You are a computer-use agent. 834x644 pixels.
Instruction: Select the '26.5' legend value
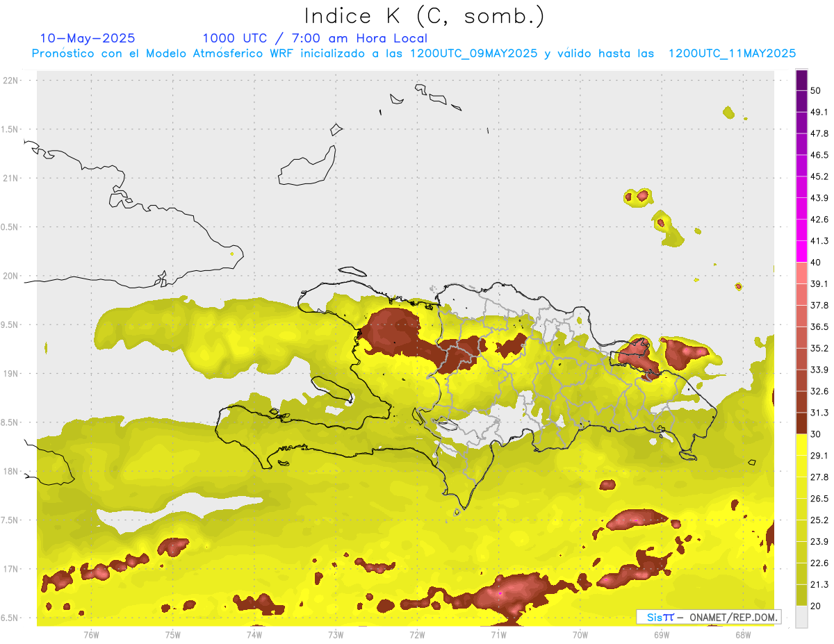pyautogui.click(x=819, y=499)
